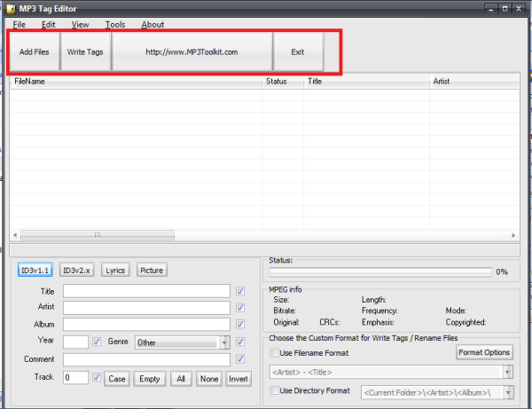
Task: Click the All button
Action: coord(181,379)
